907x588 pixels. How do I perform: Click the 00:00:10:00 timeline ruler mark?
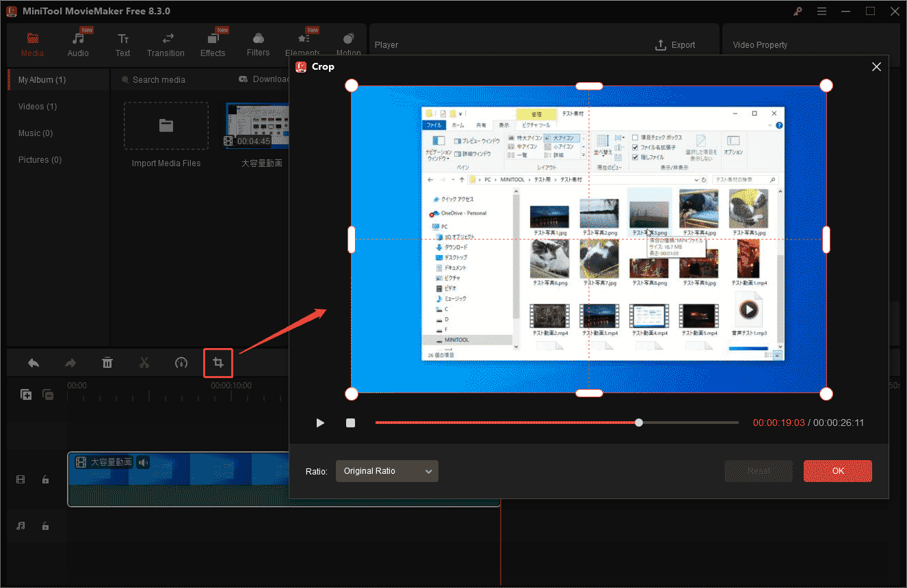[231, 386]
